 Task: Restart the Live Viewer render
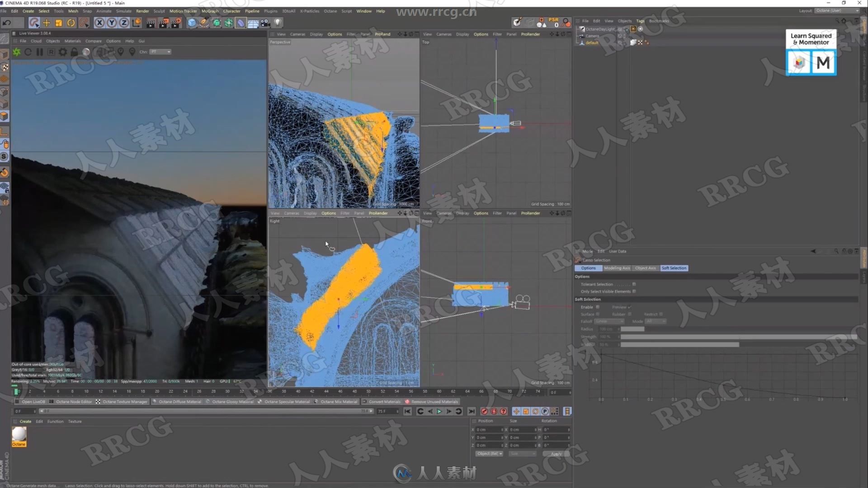pos(28,52)
